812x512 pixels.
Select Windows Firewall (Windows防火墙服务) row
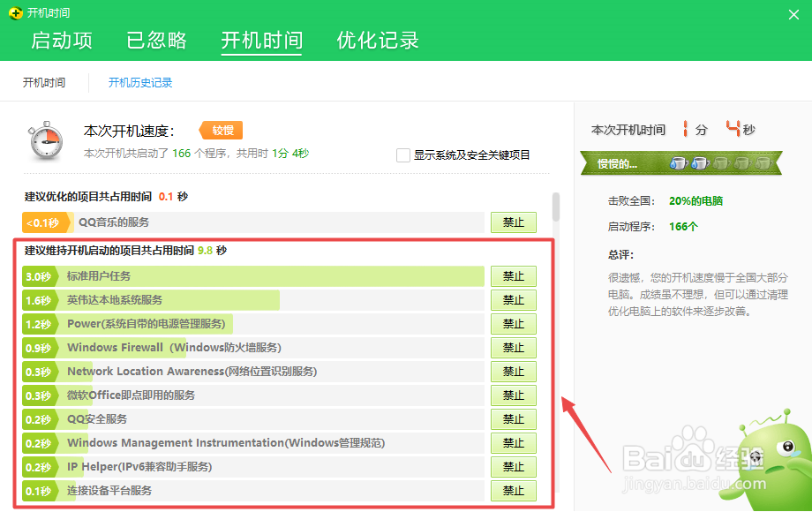pos(253,348)
